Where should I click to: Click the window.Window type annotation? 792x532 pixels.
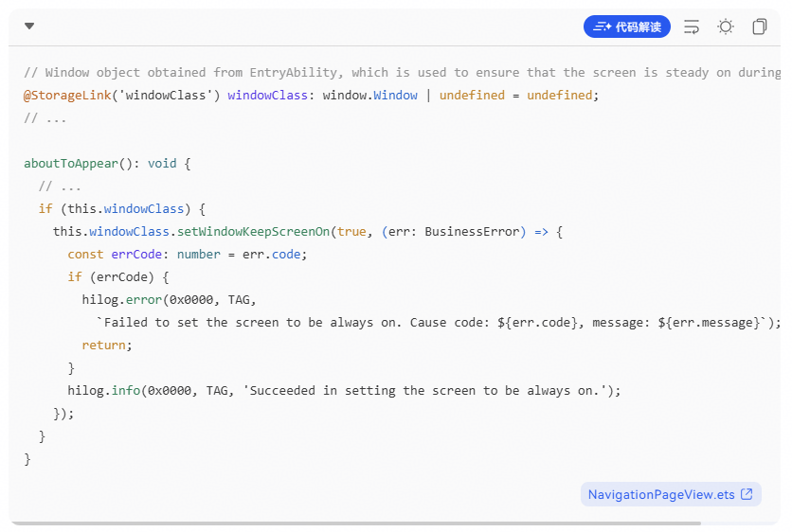click(369, 96)
